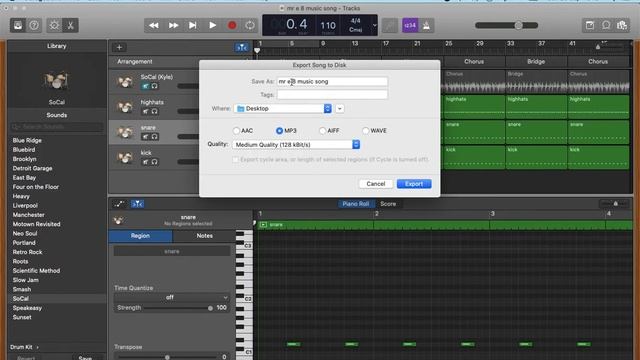640x360 pixels.
Task: Choose the Blue Ridge sound
Action: coord(27,140)
